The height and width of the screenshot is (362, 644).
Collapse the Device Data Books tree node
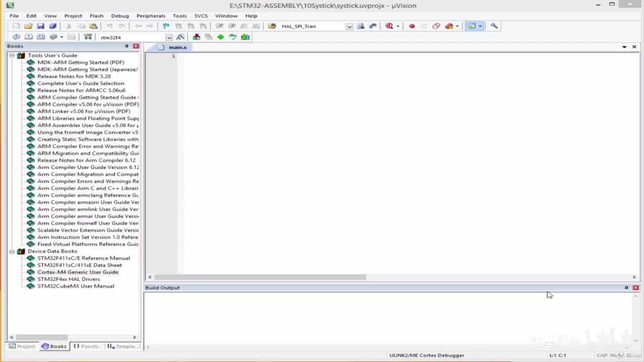12,251
